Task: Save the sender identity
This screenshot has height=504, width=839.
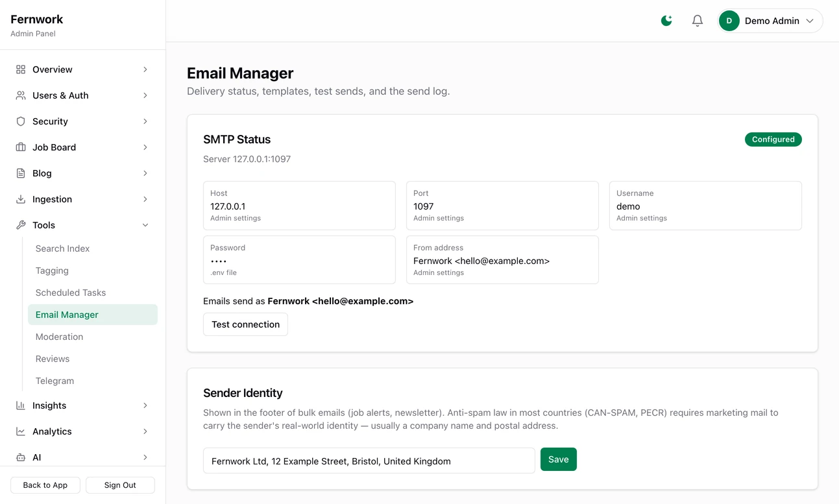Action: pos(559,459)
